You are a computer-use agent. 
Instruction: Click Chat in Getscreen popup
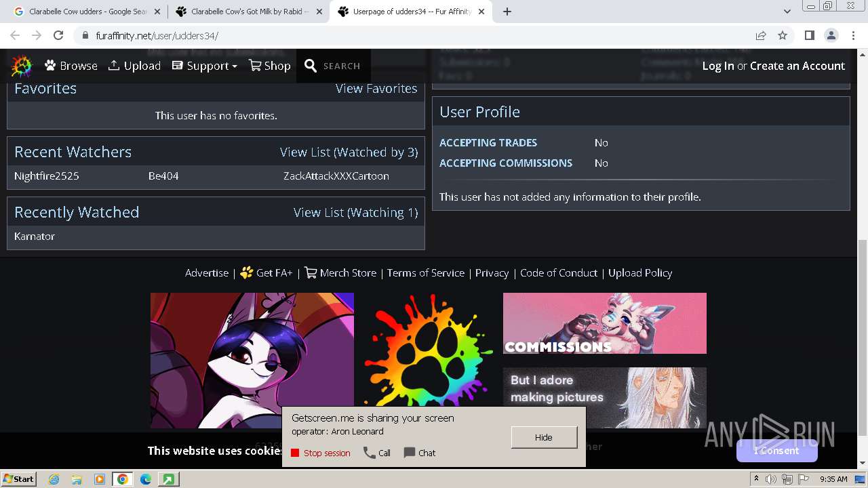(x=420, y=453)
